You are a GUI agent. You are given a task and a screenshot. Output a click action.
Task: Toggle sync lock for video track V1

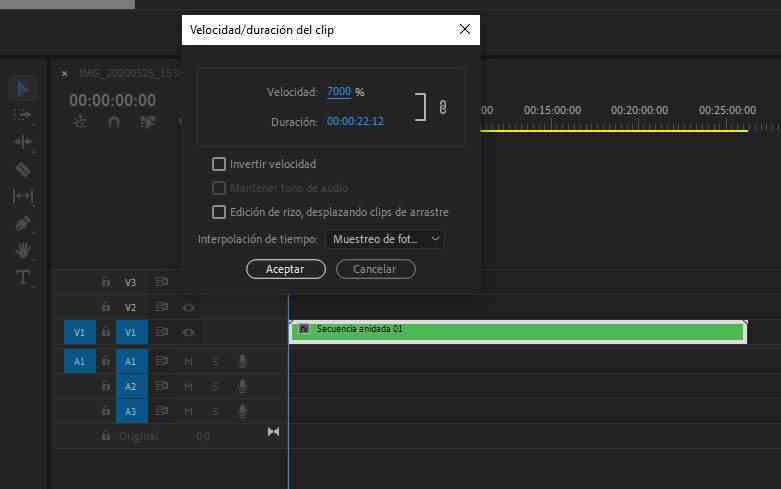[161, 332]
